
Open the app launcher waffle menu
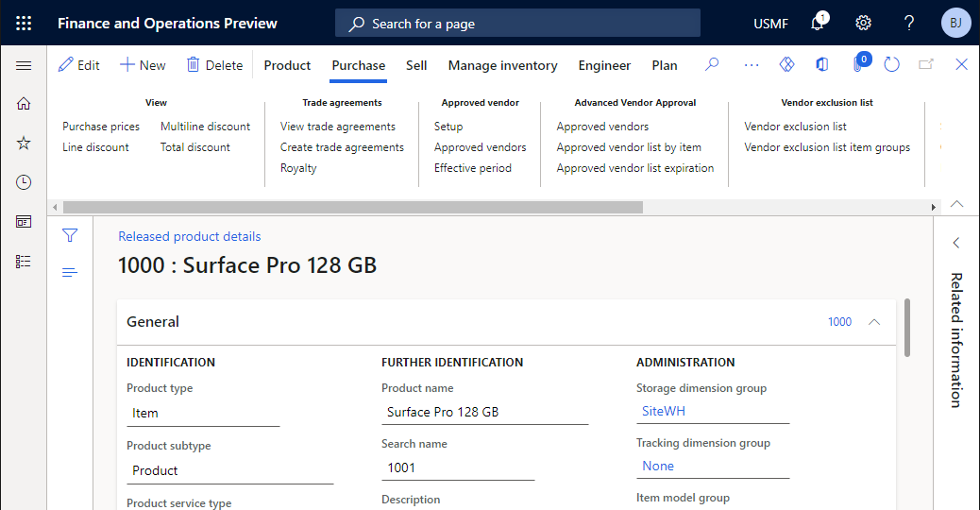23,23
